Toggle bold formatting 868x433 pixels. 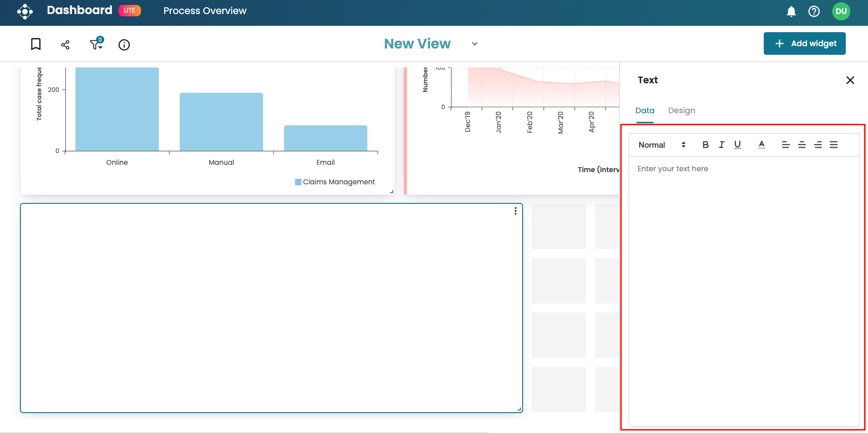[x=705, y=145]
